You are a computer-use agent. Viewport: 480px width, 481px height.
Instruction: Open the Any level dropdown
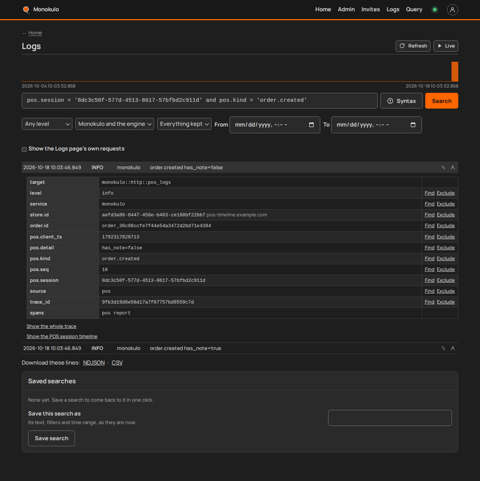pyautogui.click(x=47, y=124)
